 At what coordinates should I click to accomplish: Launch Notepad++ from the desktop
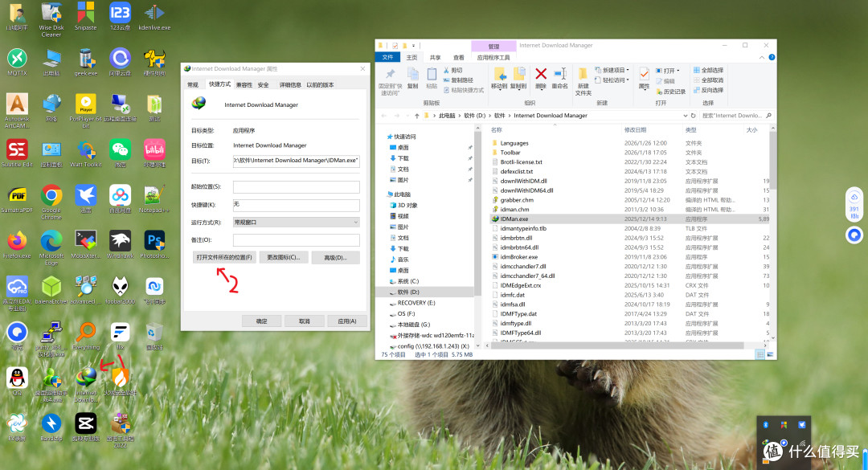point(154,198)
